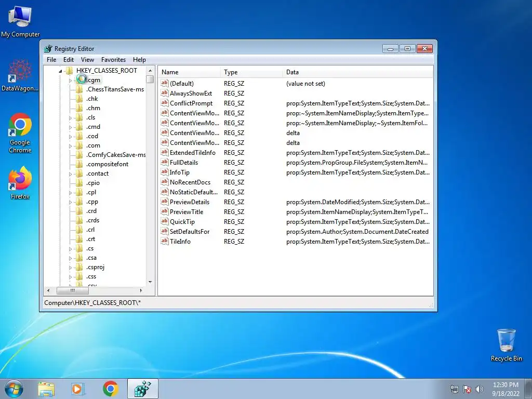
Task: Click the string icon of the (Default) value
Action: coord(165,83)
